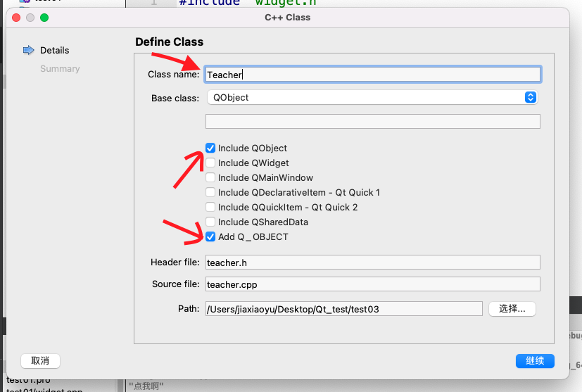Image resolution: width=582 pixels, height=392 pixels.
Task: Click the Define Class heading
Action: (170, 42)
